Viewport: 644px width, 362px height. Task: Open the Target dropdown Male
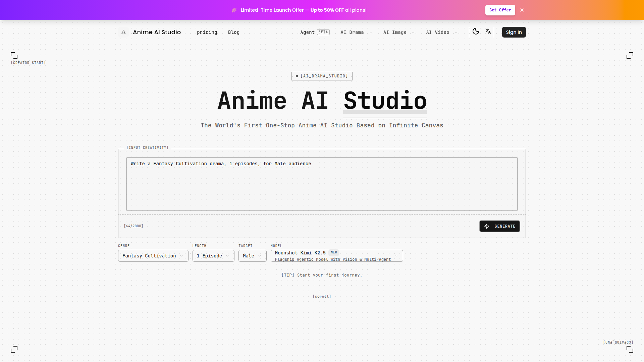tap(252, 256)
